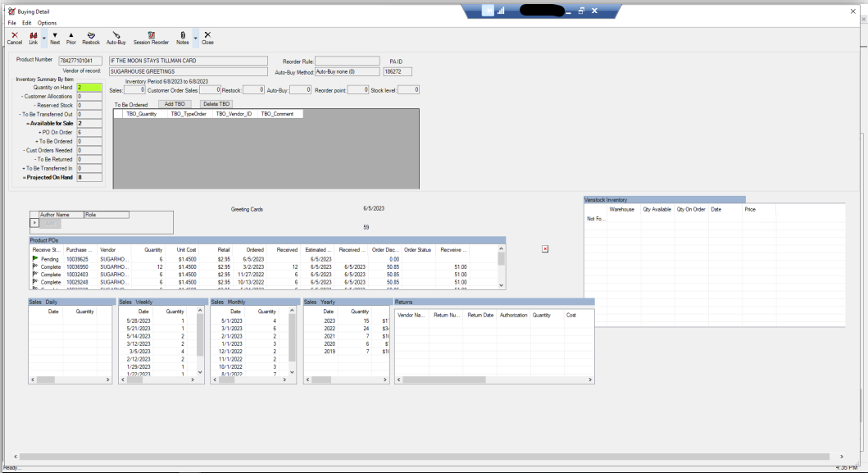Select purchase order 10039625
The height and width of the screenshot is (473, 868).
77,259
